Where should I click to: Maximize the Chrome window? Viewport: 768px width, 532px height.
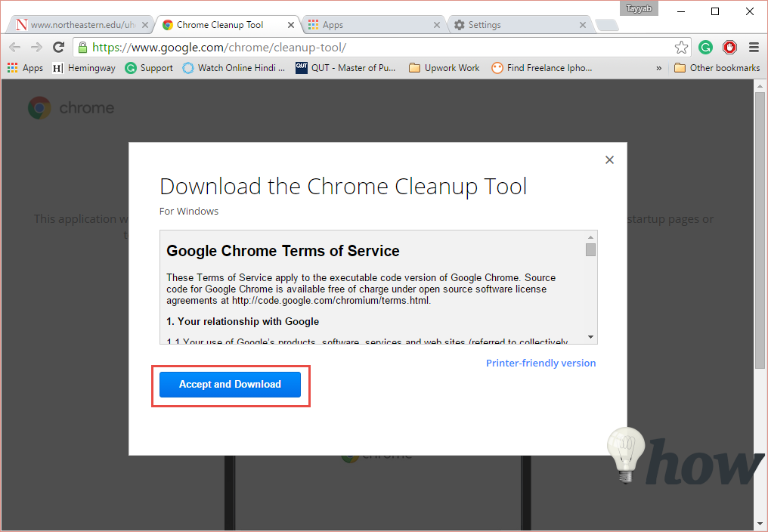(715, 11)
